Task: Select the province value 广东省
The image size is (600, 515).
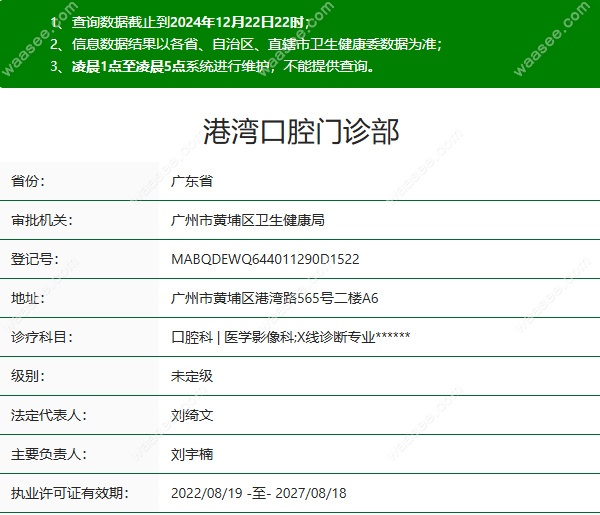Action: (x=192, y=181)
